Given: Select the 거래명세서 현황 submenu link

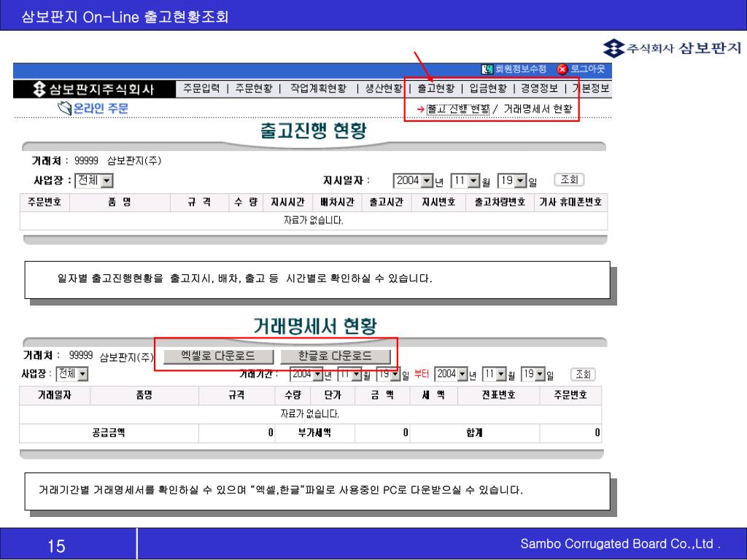Looking at the screenshot, I should pyautogui.click(x=538, y=109).
